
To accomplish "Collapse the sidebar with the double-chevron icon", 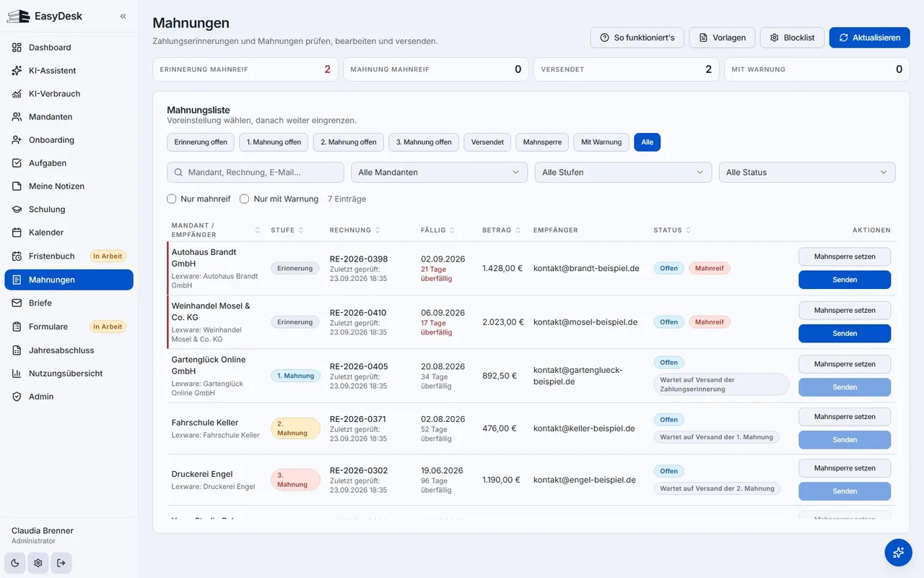I will (123, 16).
